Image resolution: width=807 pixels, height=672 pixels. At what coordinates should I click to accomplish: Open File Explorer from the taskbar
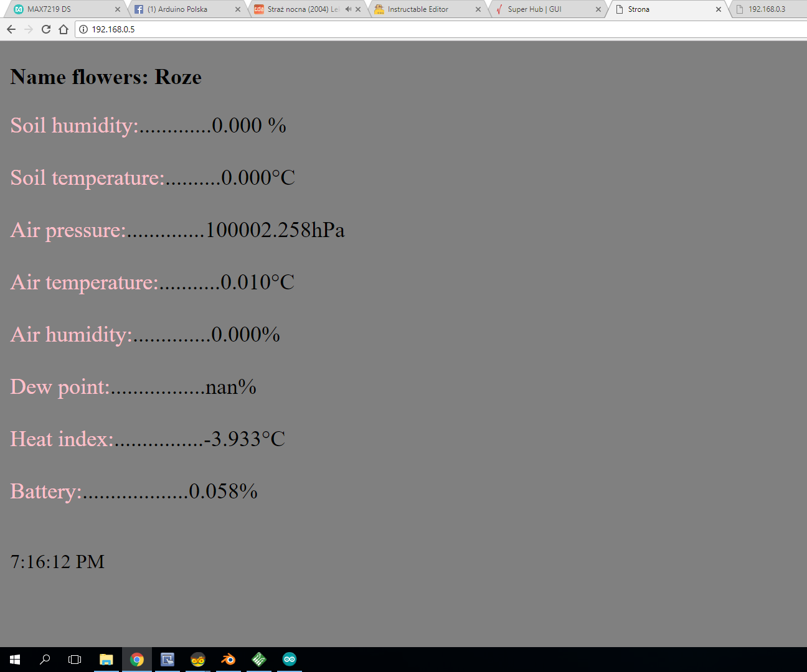106,660
